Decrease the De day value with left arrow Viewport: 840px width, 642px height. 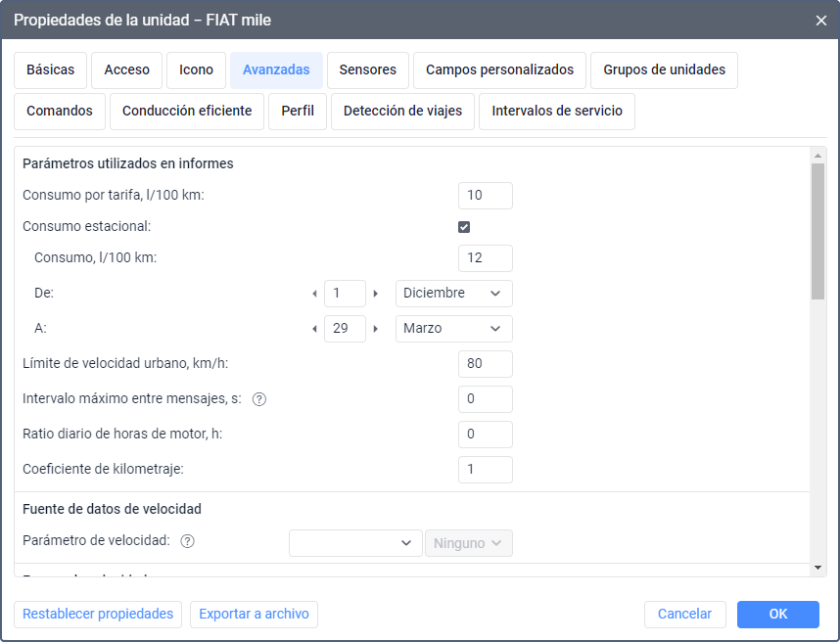pos(314,294)
